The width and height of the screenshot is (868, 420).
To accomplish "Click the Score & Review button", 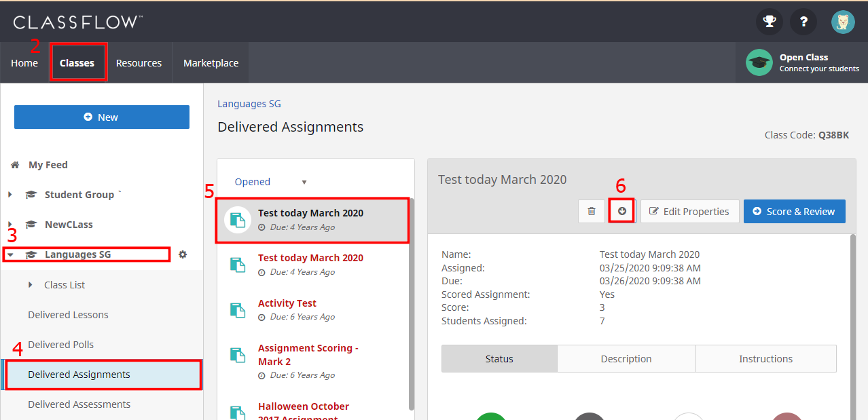I will tap(794, 211).
